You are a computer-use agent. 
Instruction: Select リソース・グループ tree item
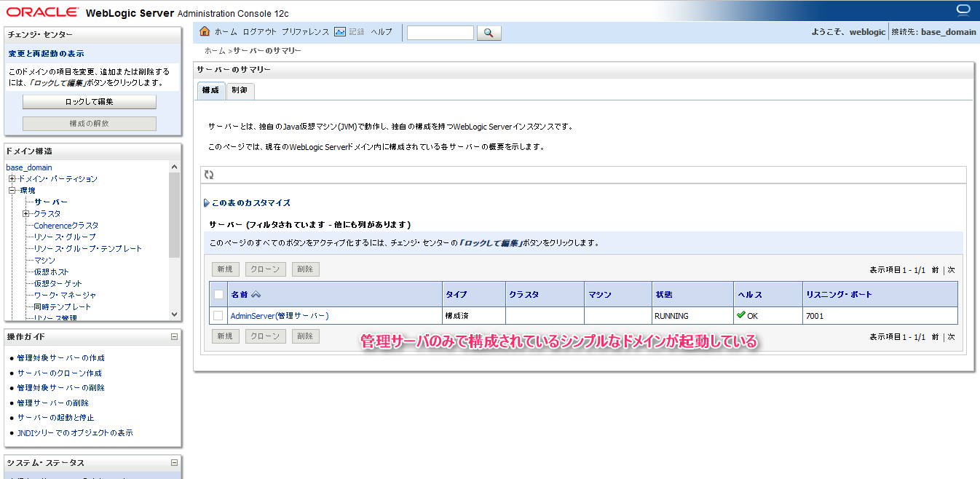coord(65,237)
